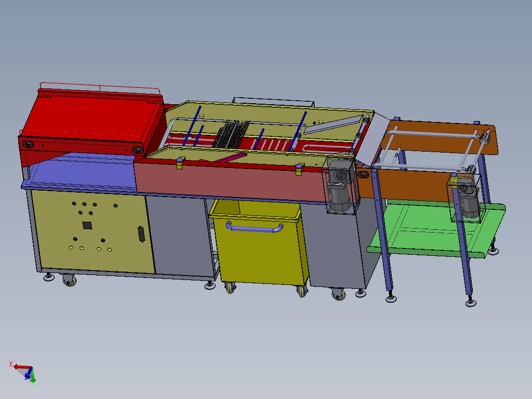Select the gray handle behind the tray
This screenshot has width=532, height=399.
[273, 101]
